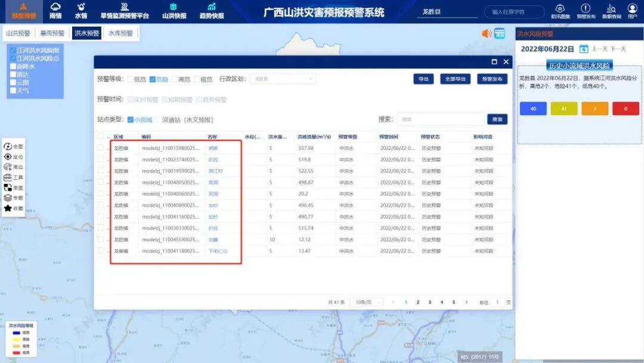Screen dimensions: 644x363
Task: Open the 防汛图集 flood atlas icon
Action: [559, 10]
